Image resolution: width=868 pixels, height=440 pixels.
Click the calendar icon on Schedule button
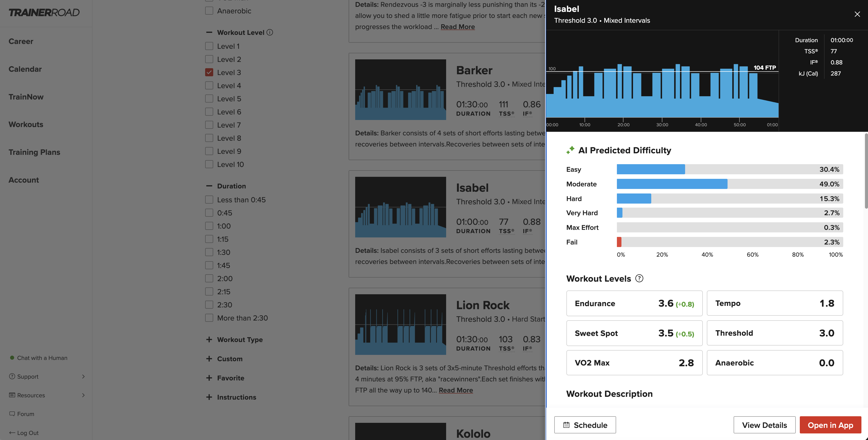pyautogui.click(x=566, y=425)
